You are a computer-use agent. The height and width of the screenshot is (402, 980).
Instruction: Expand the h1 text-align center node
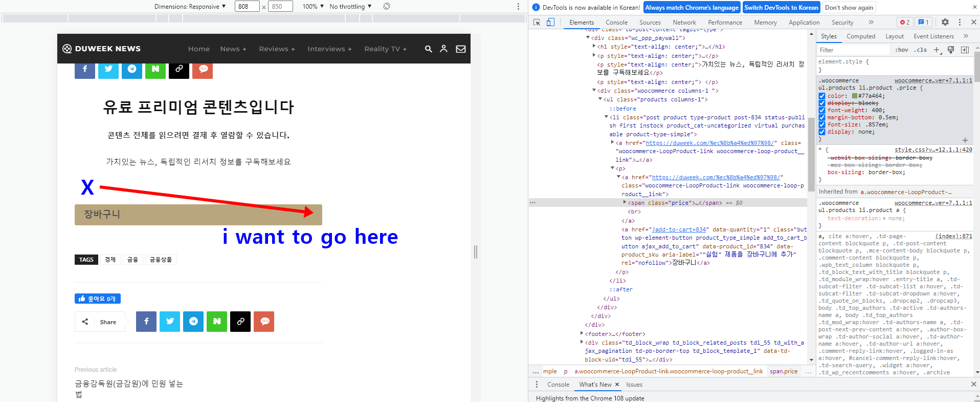coord(594,46)
